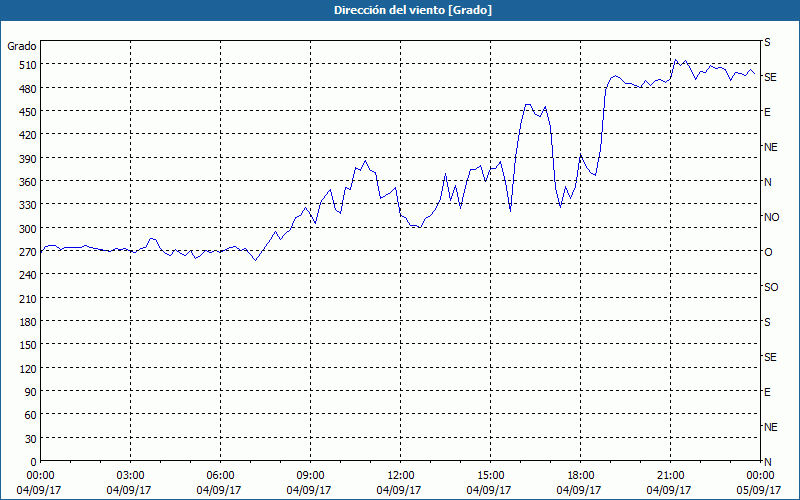This screenshot has width=800, height=500.
Task: Select the 90 degree axis label
Action: [x=31, y=392]
